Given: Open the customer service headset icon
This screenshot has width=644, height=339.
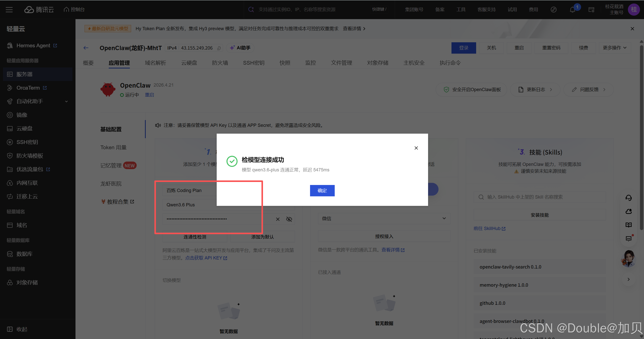Looking at the screenshot, I should pyautogui.click(x=628, y=198).
